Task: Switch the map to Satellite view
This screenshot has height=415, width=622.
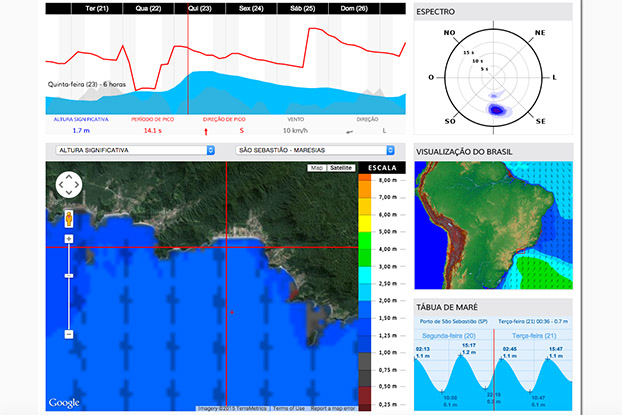Action: coord(341,168)
